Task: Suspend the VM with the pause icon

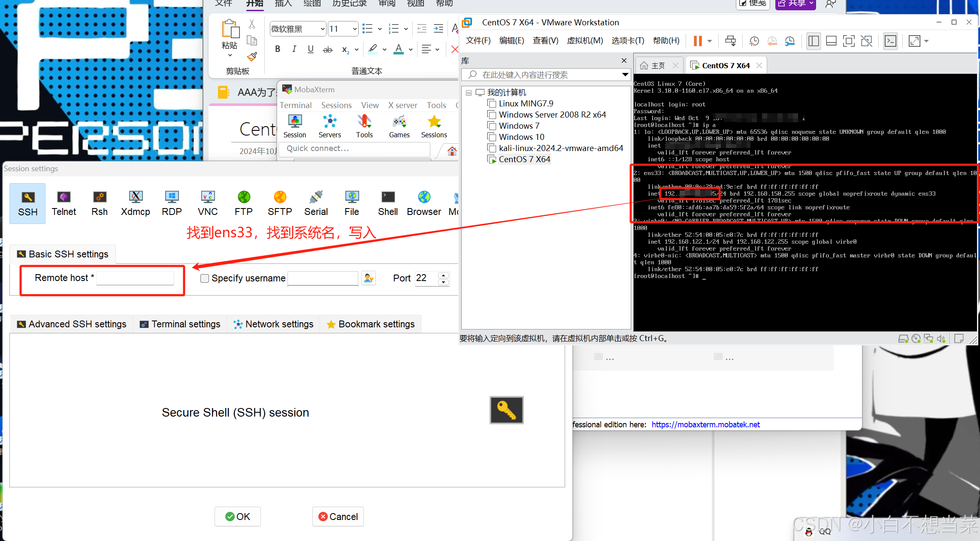Action: coord(697,41)
